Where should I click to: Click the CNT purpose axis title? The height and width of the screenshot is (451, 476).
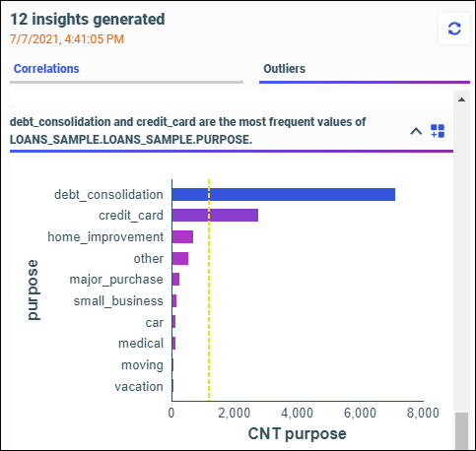coord(298,433)
